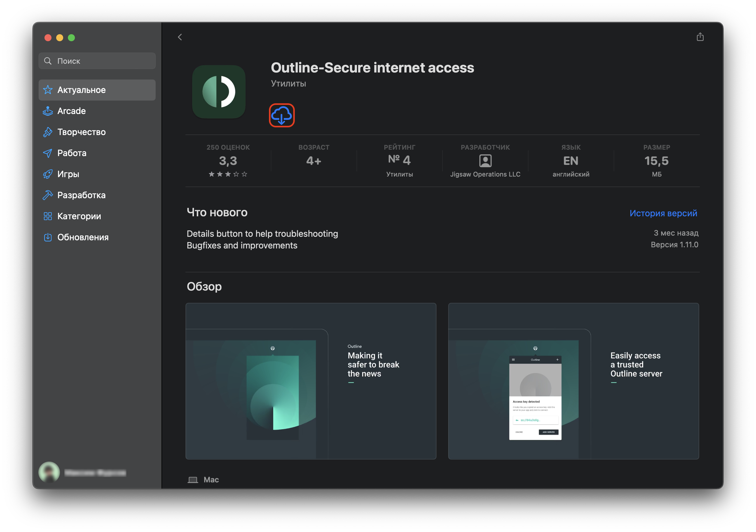
Task: Click 'Details button to help troubleshooting' text
Action: (262, 234)
